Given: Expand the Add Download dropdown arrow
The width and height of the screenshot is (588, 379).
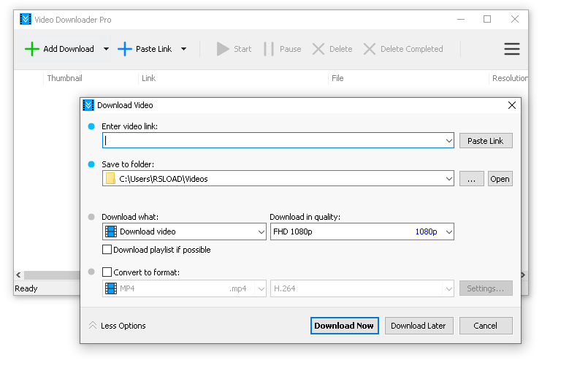Looking at the screenshot, I should [106, 49].
